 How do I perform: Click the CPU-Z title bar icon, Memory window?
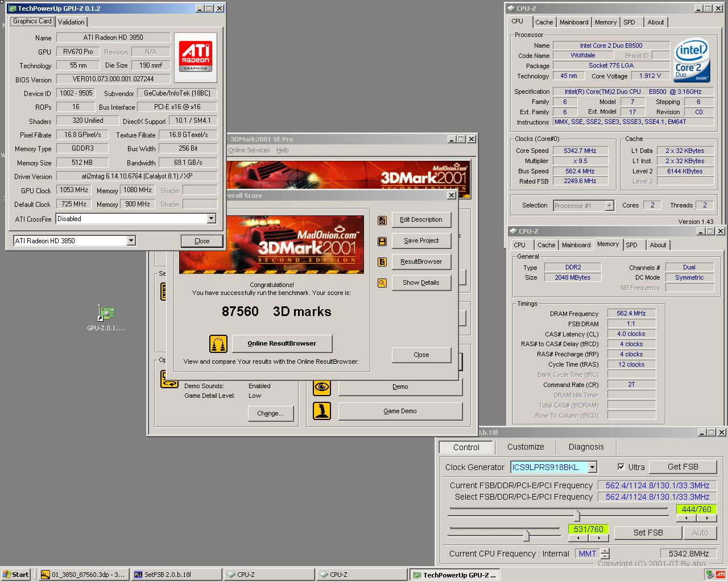(513, 231)
